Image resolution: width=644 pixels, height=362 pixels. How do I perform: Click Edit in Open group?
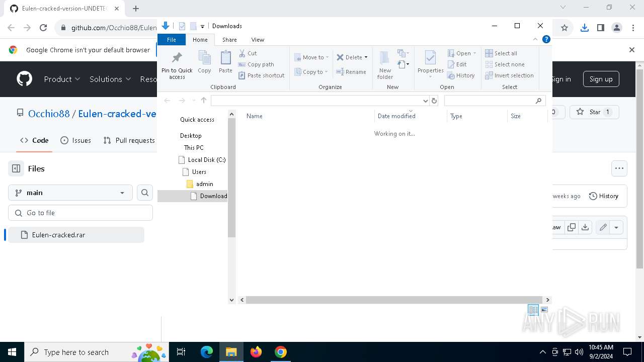[457, 64]
